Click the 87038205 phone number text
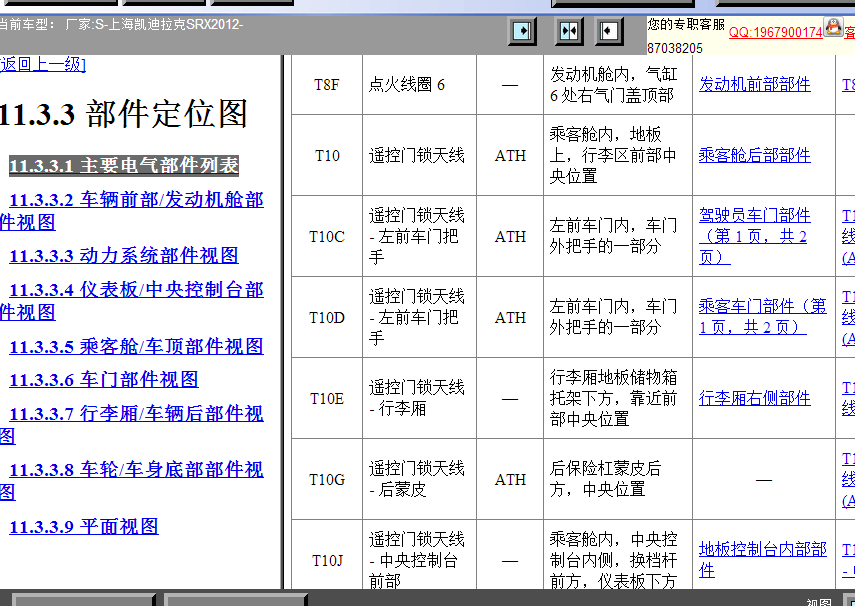 pos(675,48)
